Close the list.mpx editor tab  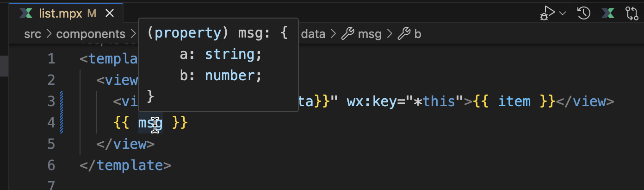(x=110, y=13)
